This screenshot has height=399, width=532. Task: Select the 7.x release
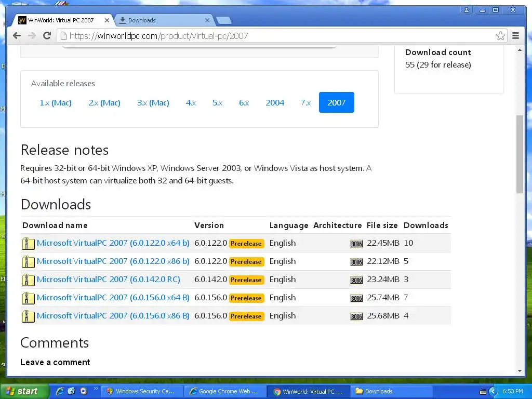point(305,102)
